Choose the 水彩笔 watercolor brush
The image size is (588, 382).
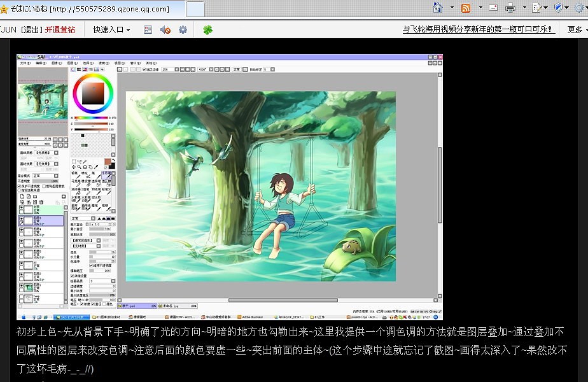106,175
